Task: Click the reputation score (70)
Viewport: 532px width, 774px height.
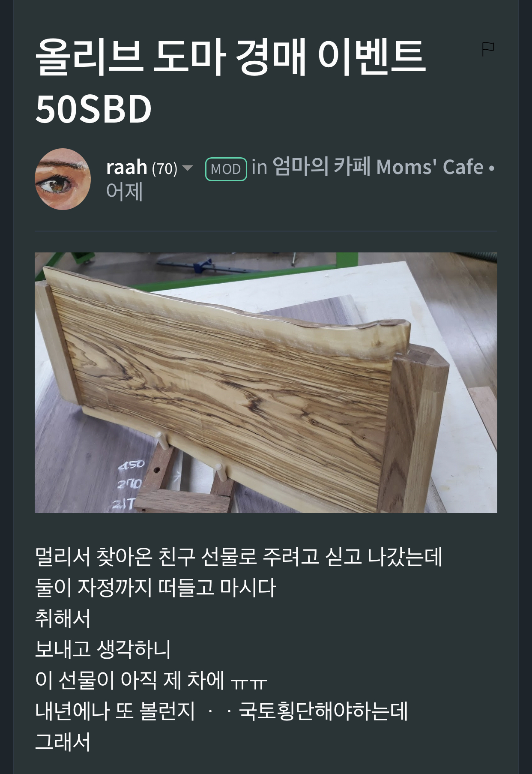Action: (x=164, y=168)
